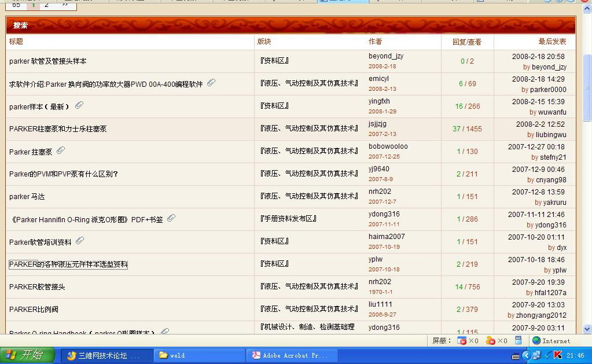Open thread Parker的PVM和PVP泵有什么区别?
This screenshot has width=592, height=364.
tap(64, 174)
